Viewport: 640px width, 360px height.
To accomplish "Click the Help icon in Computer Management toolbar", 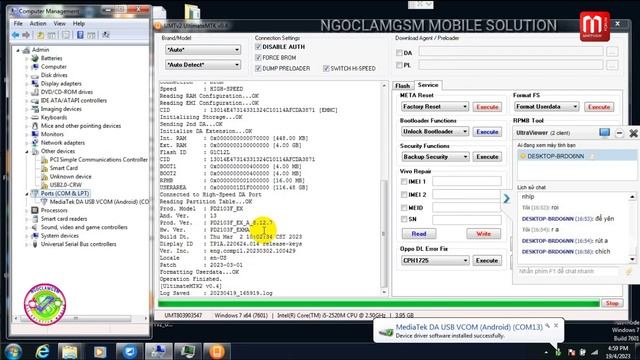I will (80, 35).
